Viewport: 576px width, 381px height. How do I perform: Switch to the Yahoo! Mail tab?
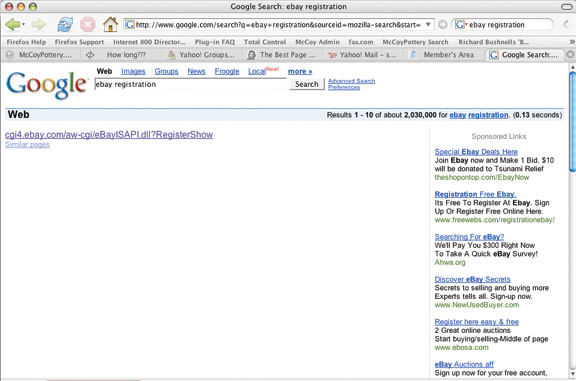pyautogui.click(x=363, y=55)
